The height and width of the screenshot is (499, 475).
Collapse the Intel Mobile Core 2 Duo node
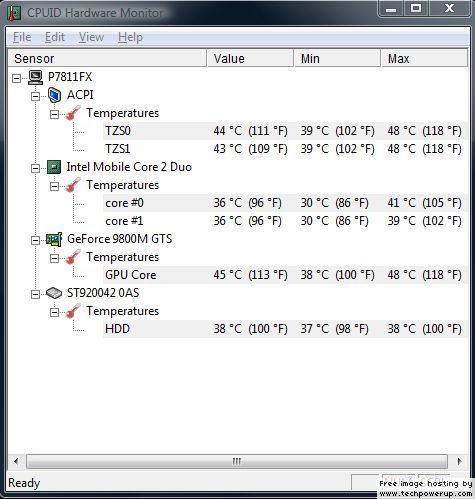[x=35, y=169]
